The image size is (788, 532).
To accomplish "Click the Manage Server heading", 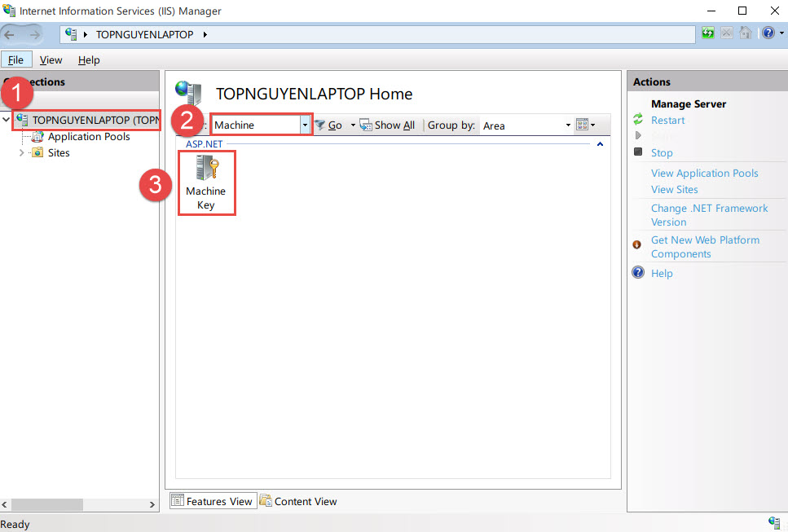I will point(689,104).
